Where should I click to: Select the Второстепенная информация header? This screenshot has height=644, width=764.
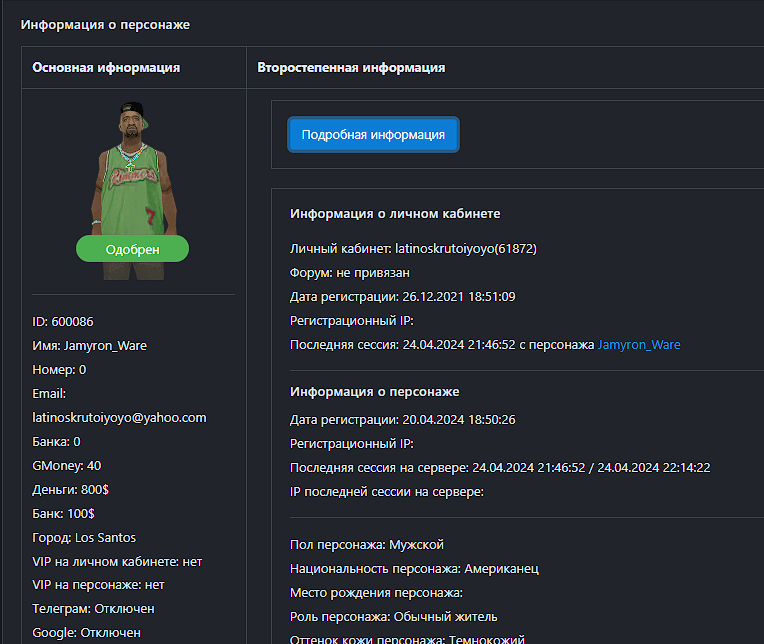point(351,68)
